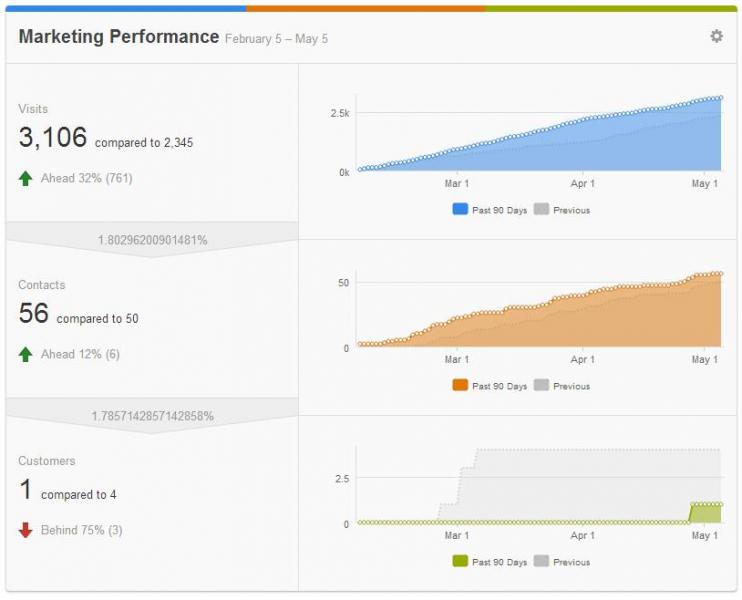Screen dimensions: 742x600
Task: Click the date range February 5 – May 5
Action: point(276,39)
